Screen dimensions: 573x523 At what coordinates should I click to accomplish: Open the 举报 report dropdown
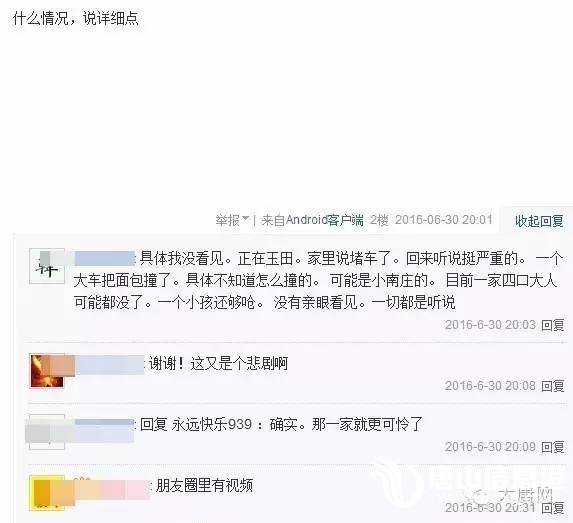click(x=227, y=220)
